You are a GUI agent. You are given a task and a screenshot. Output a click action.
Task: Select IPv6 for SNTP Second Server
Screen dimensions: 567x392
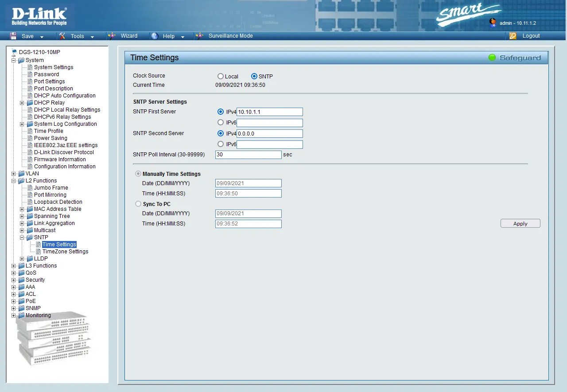221,144
